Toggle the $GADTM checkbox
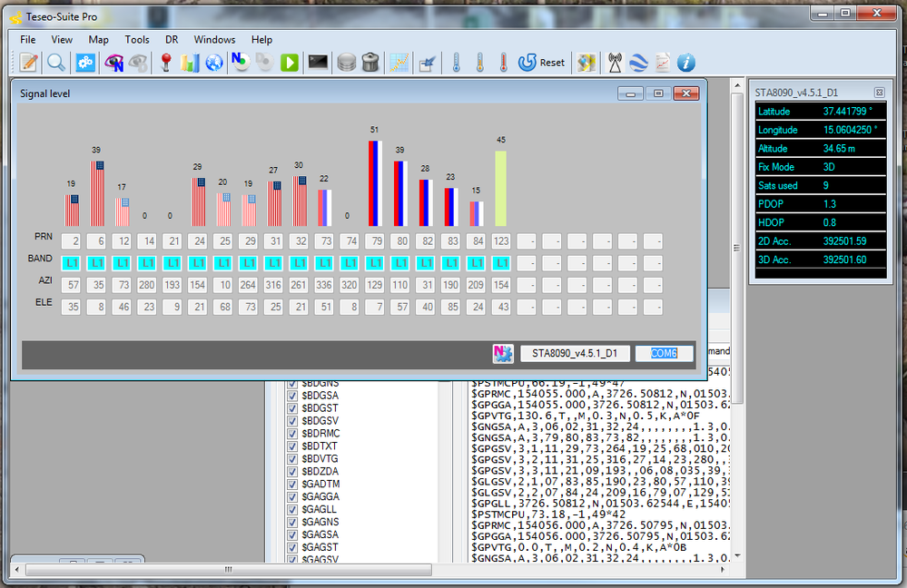Screen dimensions: 907x588 tap(292, 484)
